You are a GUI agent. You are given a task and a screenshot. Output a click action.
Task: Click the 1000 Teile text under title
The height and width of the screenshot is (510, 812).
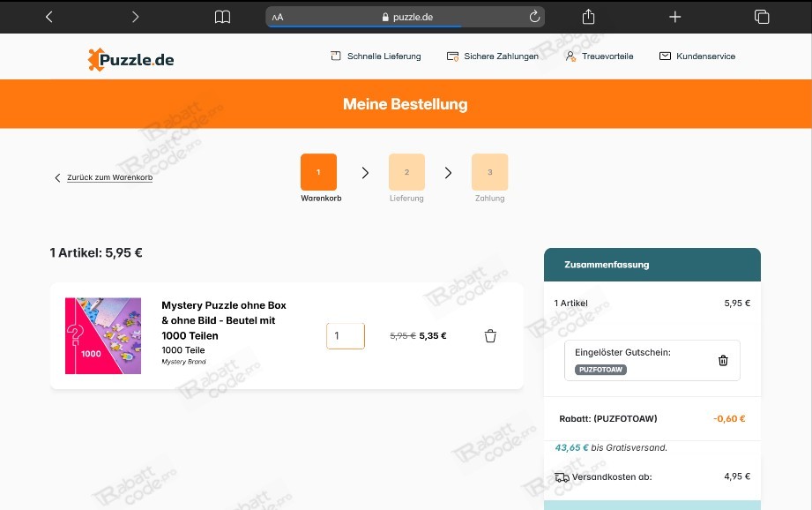[x=183, y=350]
